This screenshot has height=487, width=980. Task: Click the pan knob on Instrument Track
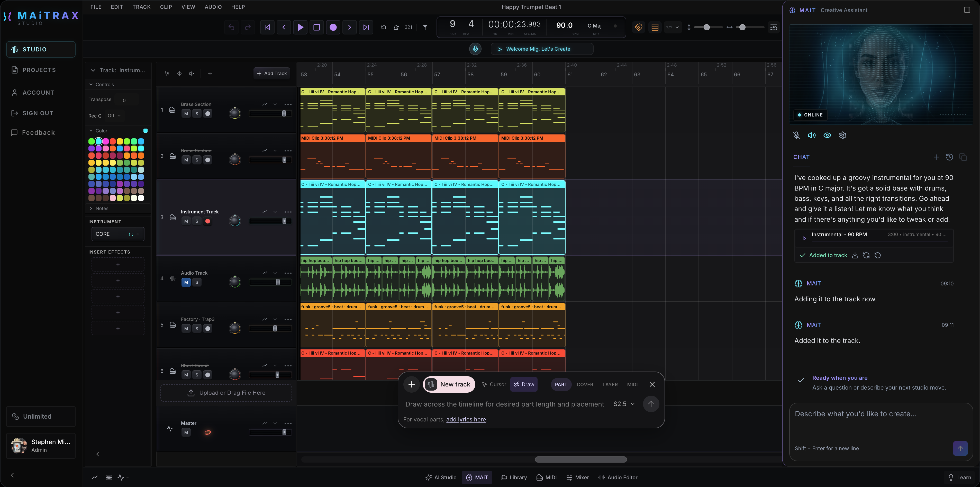[x=235, y=221]
